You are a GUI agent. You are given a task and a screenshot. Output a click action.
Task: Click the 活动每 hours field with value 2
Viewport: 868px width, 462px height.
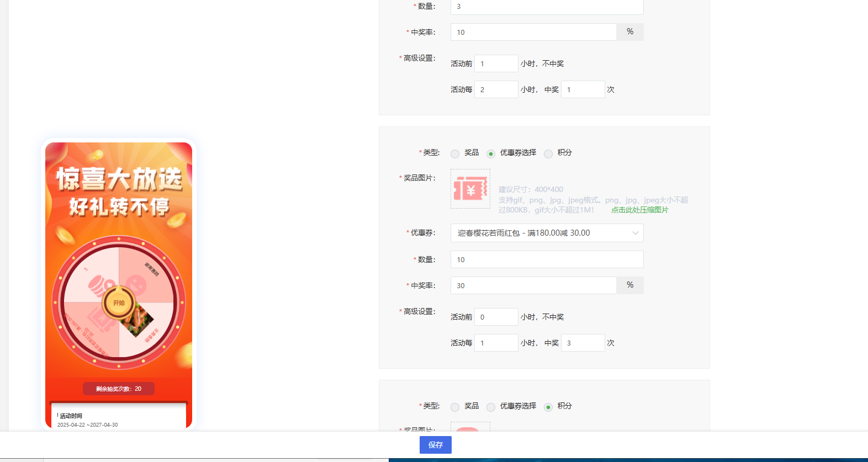point(496,89)
